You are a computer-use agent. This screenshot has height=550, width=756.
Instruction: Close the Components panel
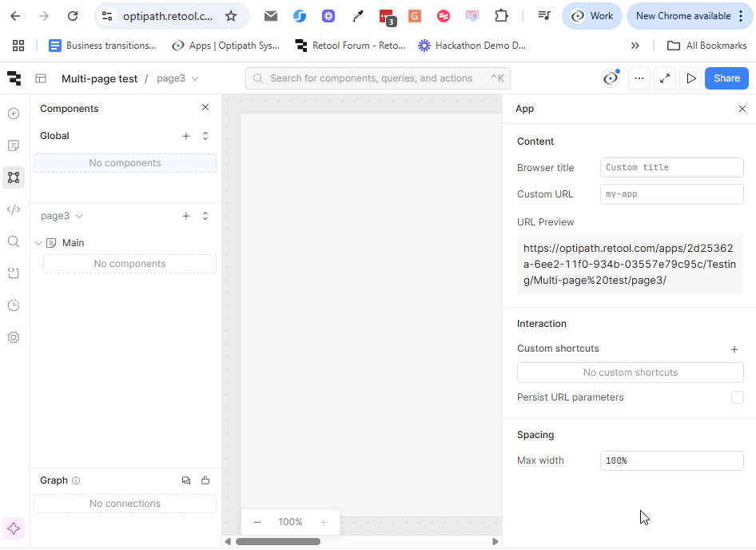[205, 107]
